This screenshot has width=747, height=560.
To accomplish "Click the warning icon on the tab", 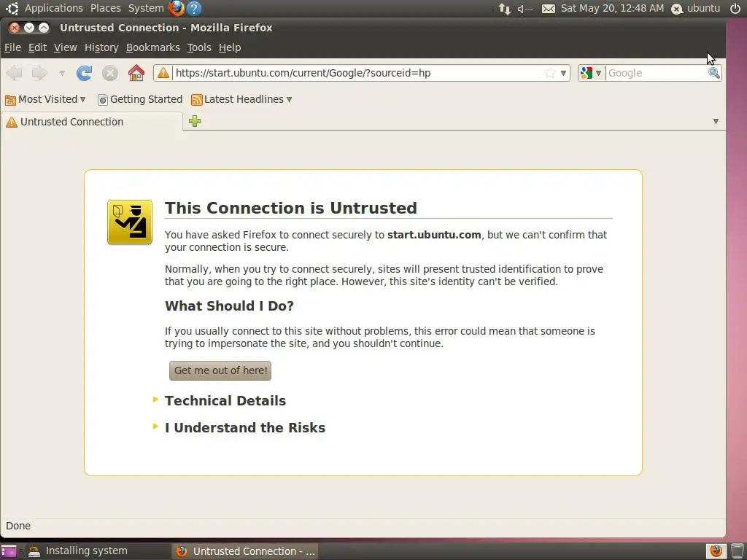I will tap(12, 122).
